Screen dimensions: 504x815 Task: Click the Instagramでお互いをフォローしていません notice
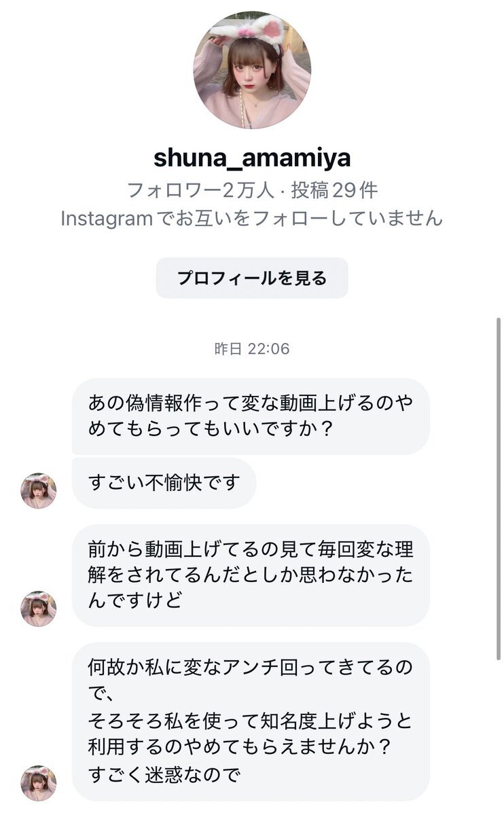(x=252, y=218)
